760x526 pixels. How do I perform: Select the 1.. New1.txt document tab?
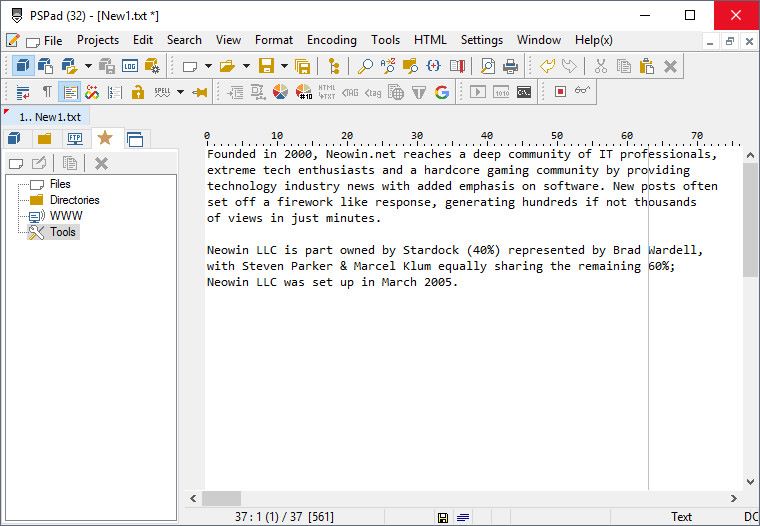47,117
